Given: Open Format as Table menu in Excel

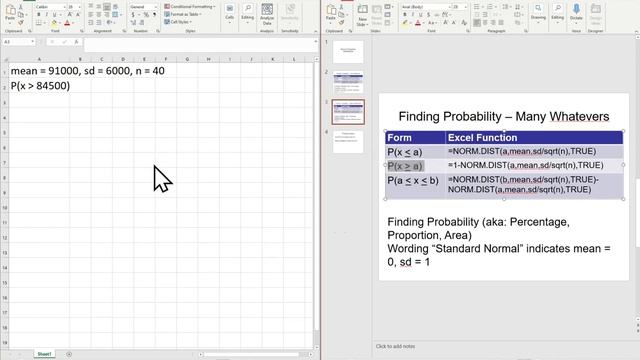Looking at the screenshot, I should coord(182,14).
